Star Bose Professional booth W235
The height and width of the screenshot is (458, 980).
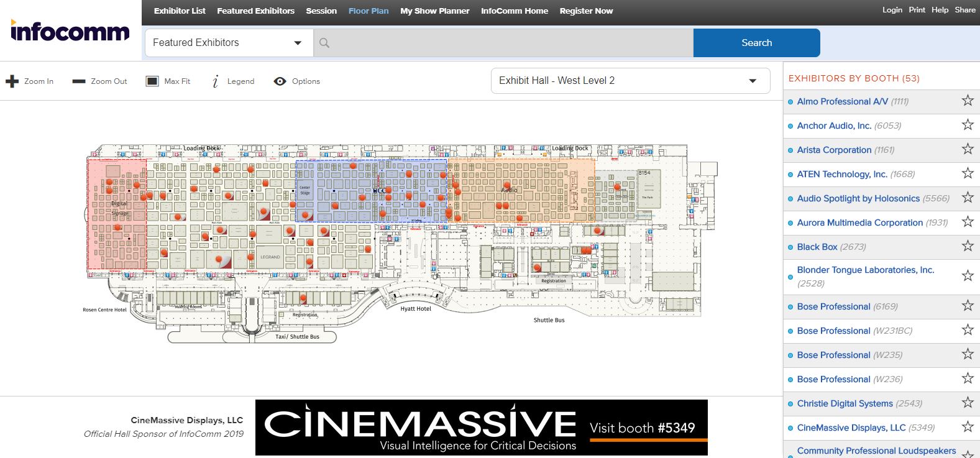[x=968, y=354]
